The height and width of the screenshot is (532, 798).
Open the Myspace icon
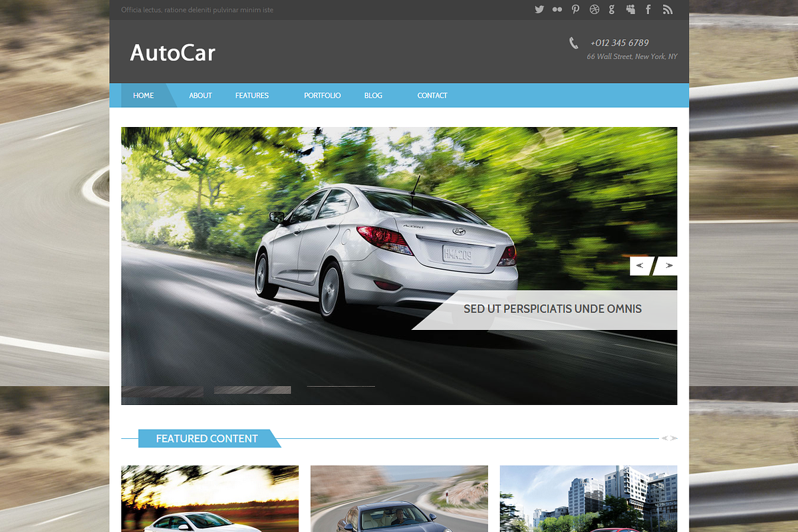(x=630, y=9)
